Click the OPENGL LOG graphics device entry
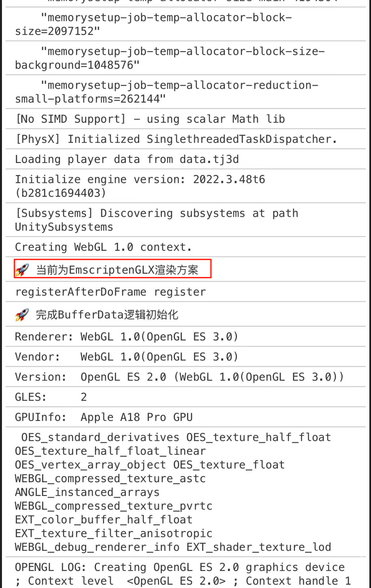This screenshot has width=371, height=588. (x=185, y=573)
